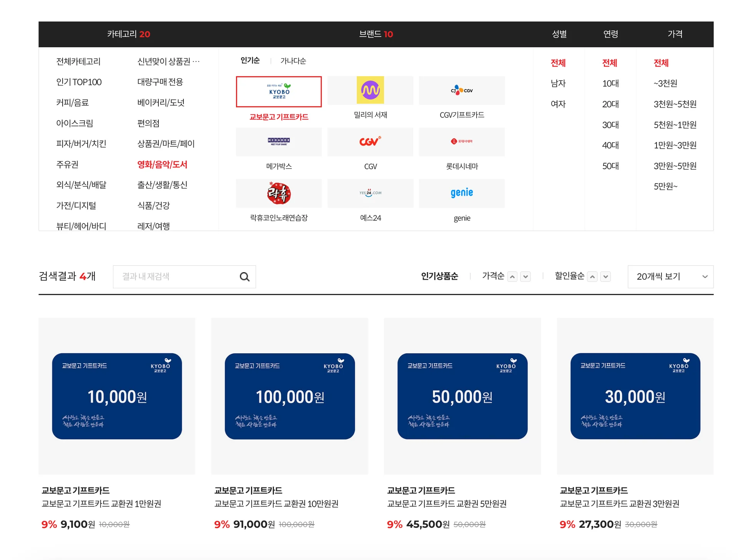Click the CGV기프트카드 brand logo

tap(462, 90)
